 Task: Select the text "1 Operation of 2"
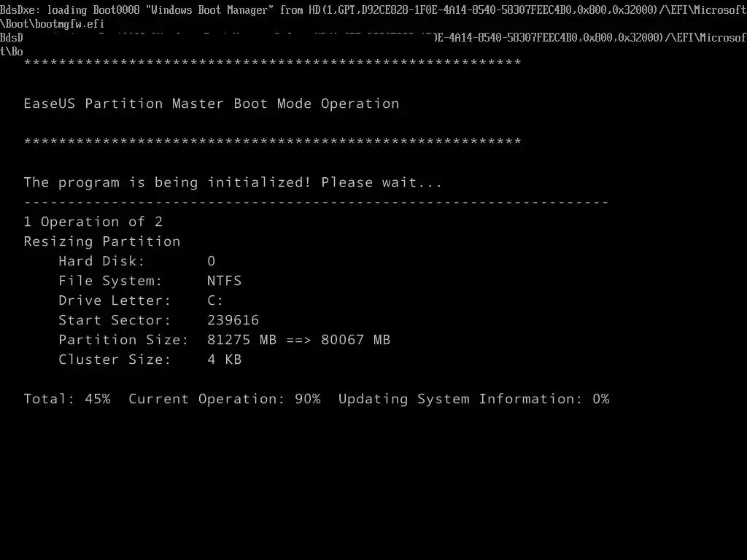(x=93, y=222)
